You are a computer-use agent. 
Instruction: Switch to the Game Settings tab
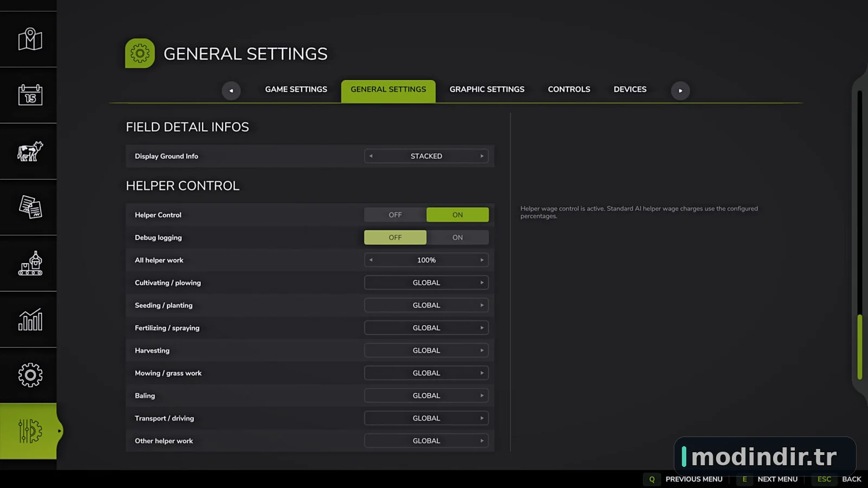(x=296, y=89)
